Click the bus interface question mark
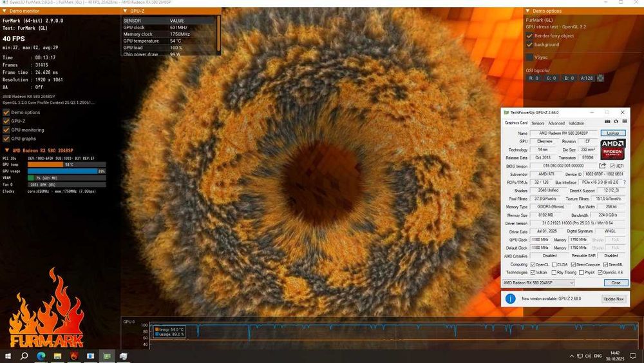Image resolution: width=644 pixels, height=363 pixels. [625, 182]
